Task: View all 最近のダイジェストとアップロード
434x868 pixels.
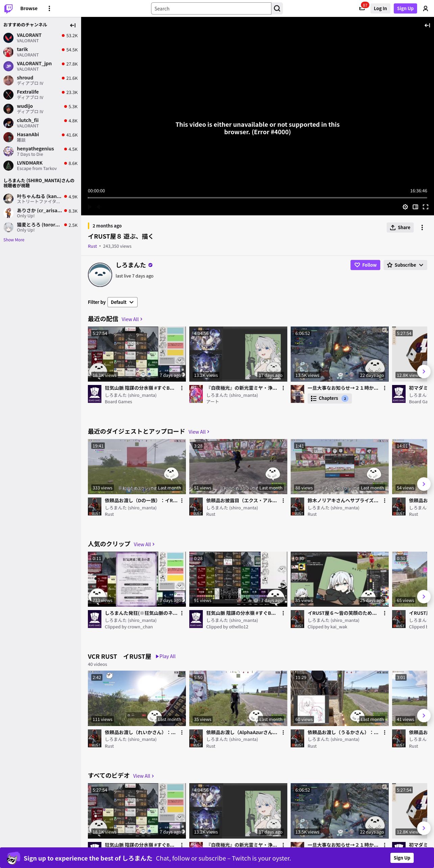Action: click(x=199, y=432)
